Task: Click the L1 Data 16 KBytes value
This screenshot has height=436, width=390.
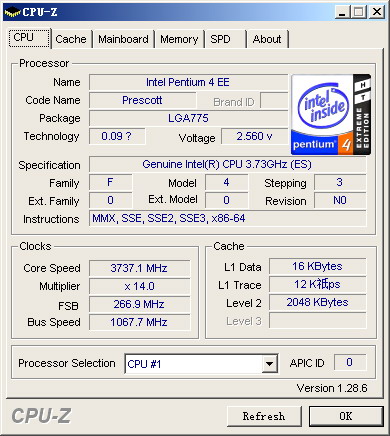Action: [317, 266]
